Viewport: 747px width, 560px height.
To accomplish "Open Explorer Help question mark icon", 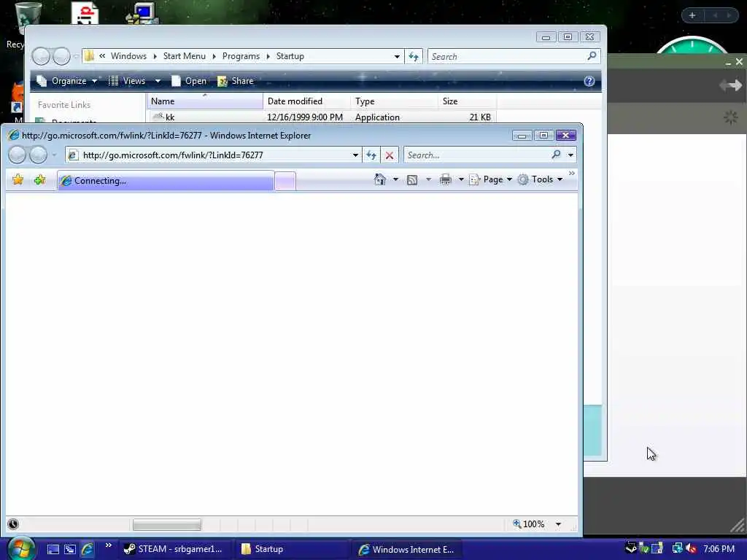I will click(589, 81).
